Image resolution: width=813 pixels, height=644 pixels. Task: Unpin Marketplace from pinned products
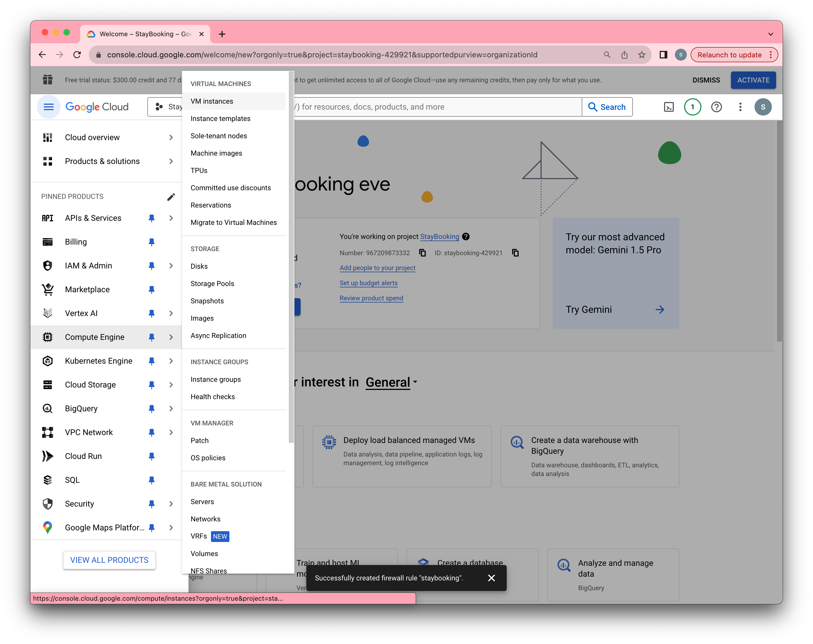pyautogui.click(x=152, y=290)
